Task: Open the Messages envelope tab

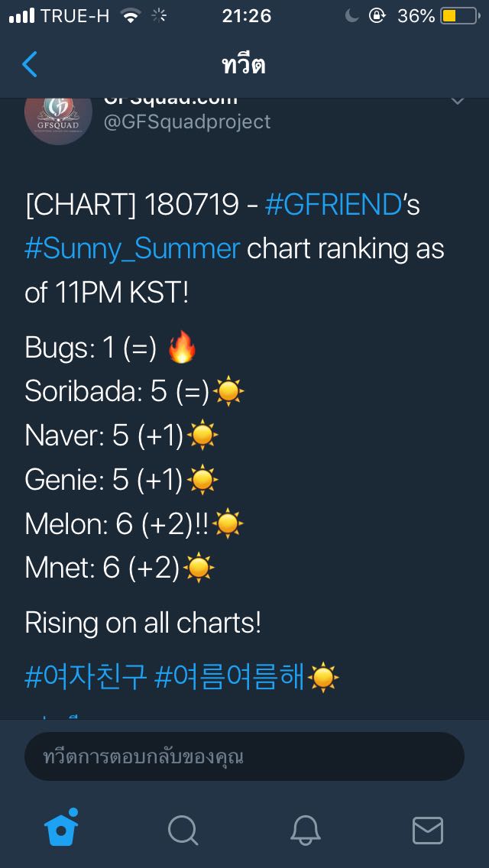Action: [428, 831]
